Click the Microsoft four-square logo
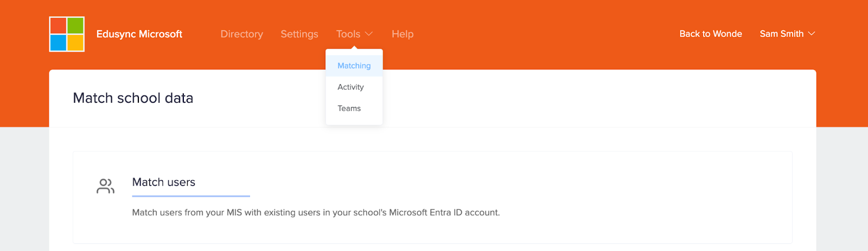Image resolution: width=868 pixels, height=251 pixels. point(67,34)
